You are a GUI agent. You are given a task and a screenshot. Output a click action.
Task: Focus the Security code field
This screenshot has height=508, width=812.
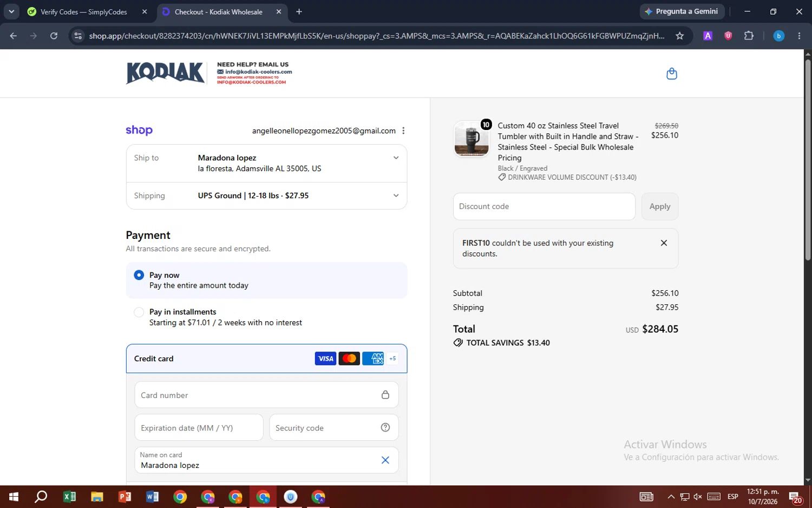[x=334, y=427]
